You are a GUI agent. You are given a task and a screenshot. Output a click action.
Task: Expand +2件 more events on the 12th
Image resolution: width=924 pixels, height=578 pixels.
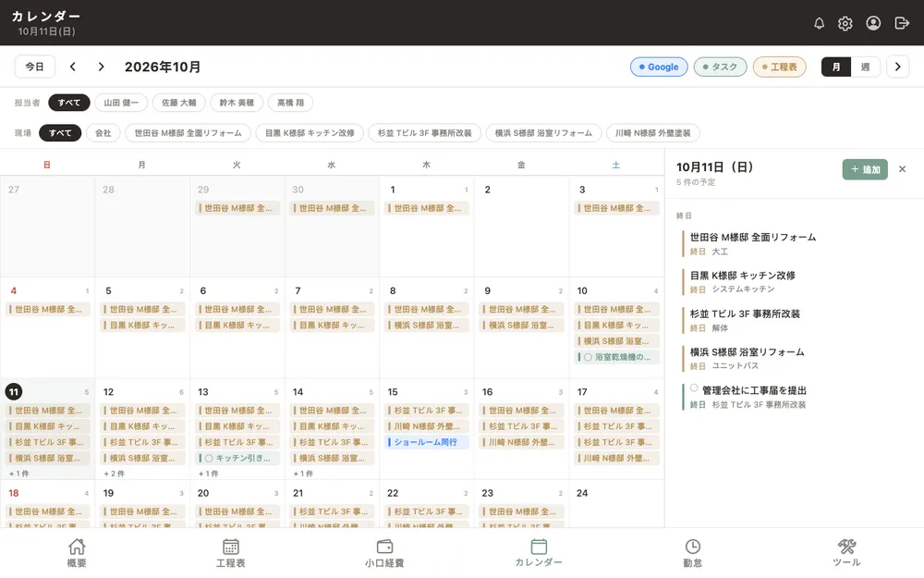tap(114, 473)
